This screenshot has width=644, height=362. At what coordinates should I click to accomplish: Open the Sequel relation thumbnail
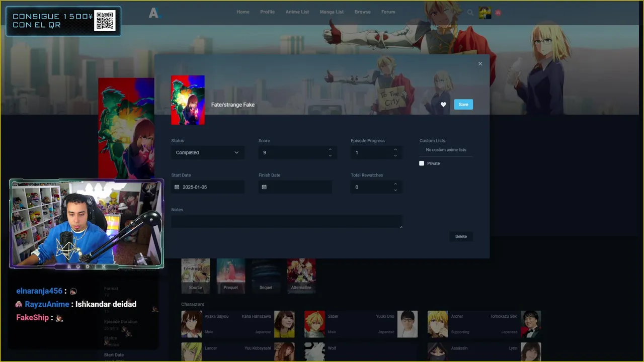[266, 275]
